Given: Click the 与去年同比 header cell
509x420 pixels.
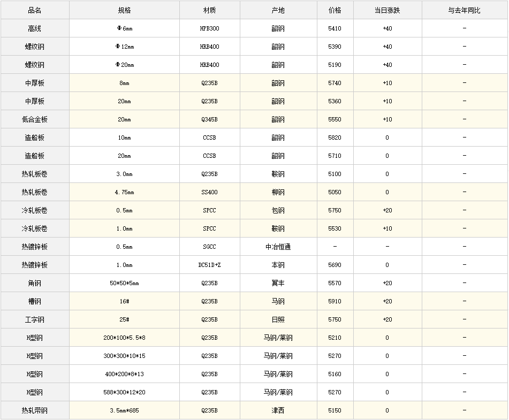Looking at the screenshot, I should pos(465,10).
